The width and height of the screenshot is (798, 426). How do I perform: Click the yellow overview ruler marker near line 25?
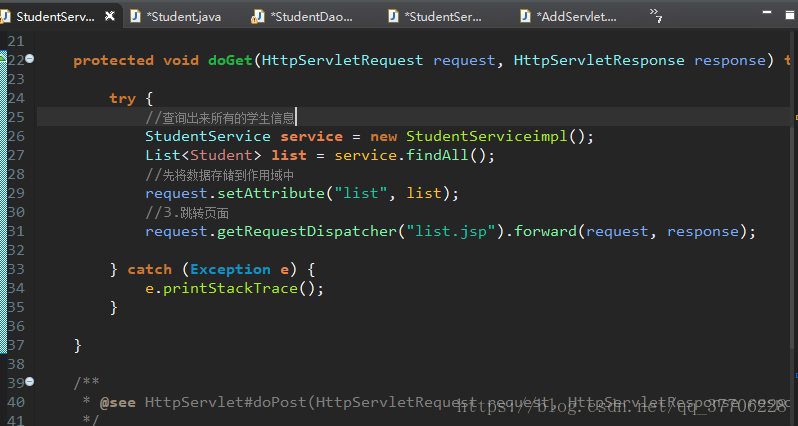coord(796,117)
